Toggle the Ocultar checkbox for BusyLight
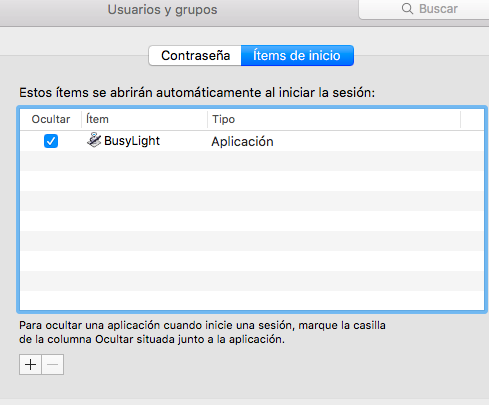 pos(51,141)
